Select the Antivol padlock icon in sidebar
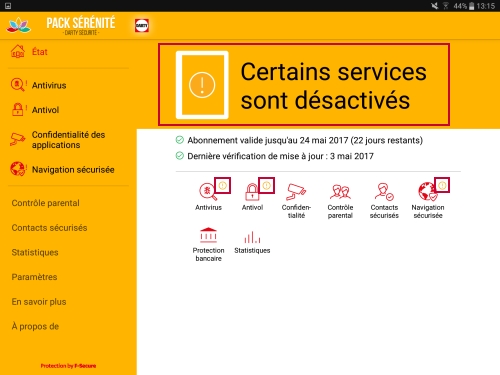 [x=17, y=110]
